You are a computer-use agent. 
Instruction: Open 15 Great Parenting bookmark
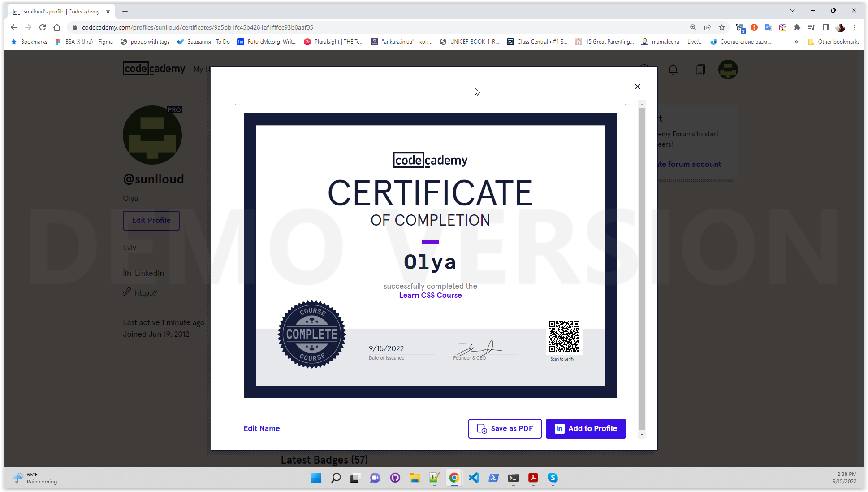[605, 42]
